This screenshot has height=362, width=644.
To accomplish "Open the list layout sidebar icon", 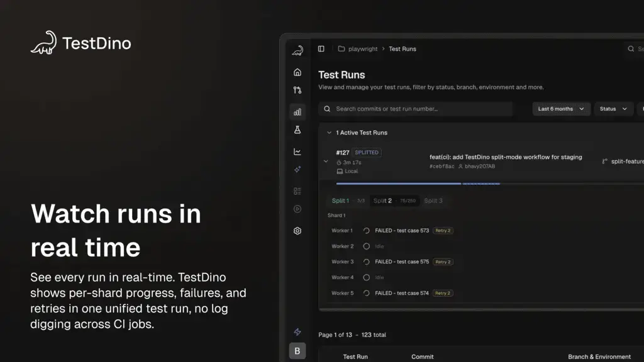I will (x=297, y=191).
